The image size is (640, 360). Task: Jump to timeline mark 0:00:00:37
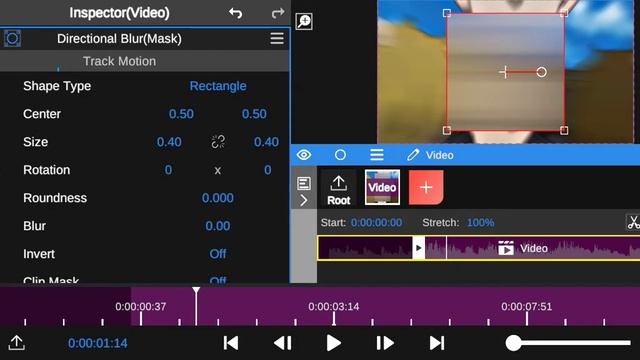point(140,307)
